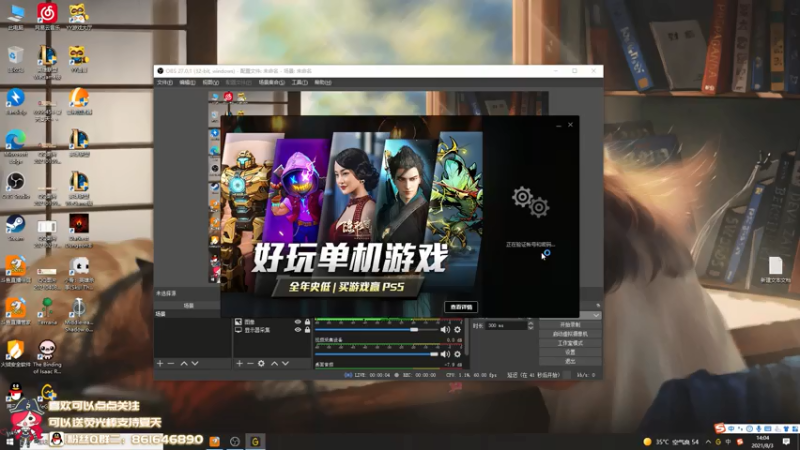Open the View menu in OBS
This screenshot has width=800, height=450.
211,82
